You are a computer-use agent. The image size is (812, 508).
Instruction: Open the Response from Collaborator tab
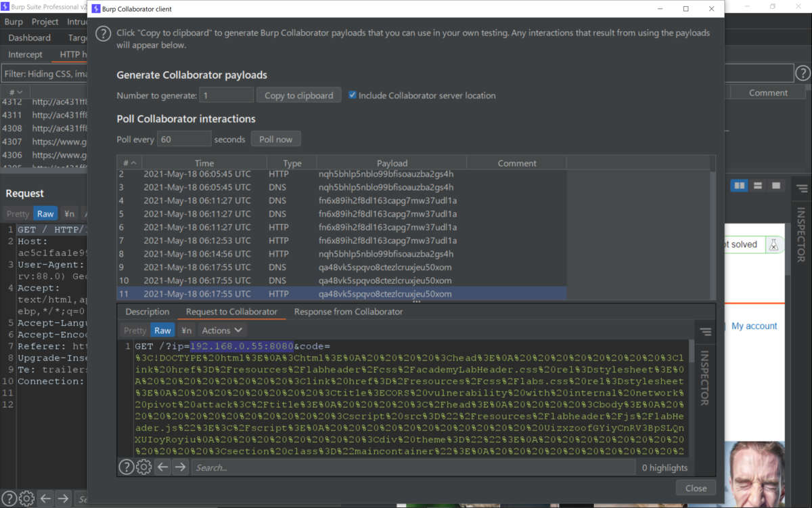pyautogui.click(x=348, y=312)
